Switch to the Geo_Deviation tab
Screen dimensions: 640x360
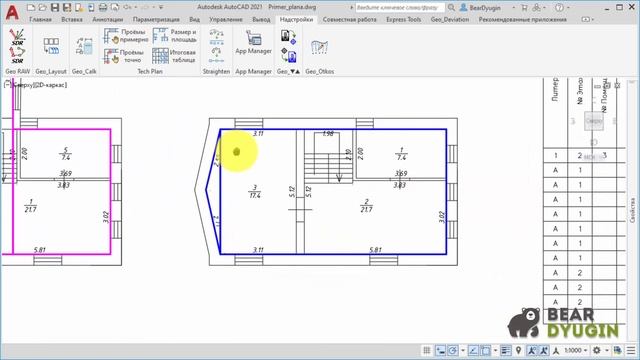coord(450,19)
